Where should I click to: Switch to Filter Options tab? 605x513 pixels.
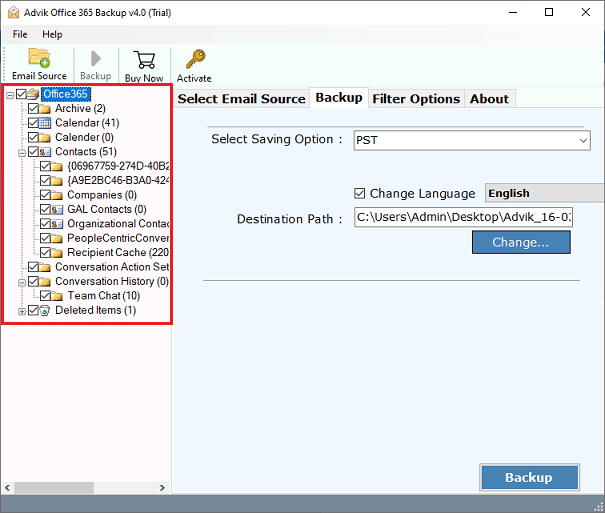(x=416, y=99)
